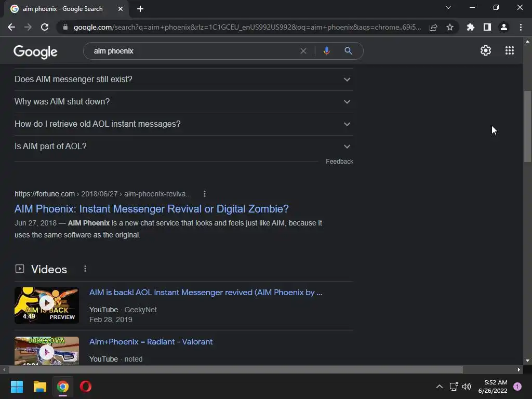Close the aim phoenix tab

[x=121, y=9]
